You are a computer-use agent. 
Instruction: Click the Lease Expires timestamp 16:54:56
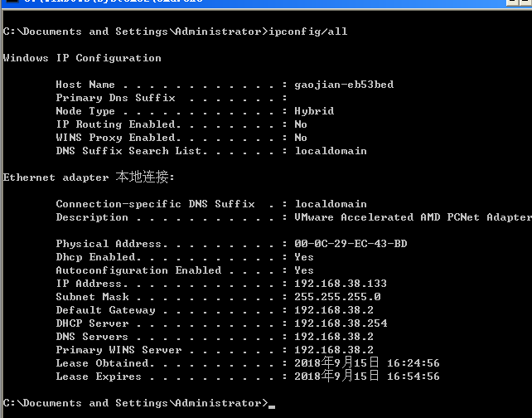(x=413, y=377)
